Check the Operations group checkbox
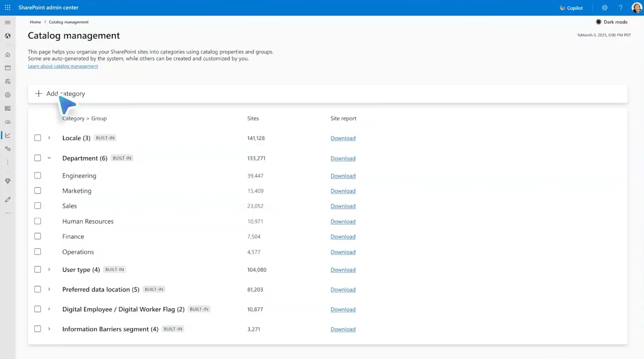The image size is (644, 359). pos(38,252)
